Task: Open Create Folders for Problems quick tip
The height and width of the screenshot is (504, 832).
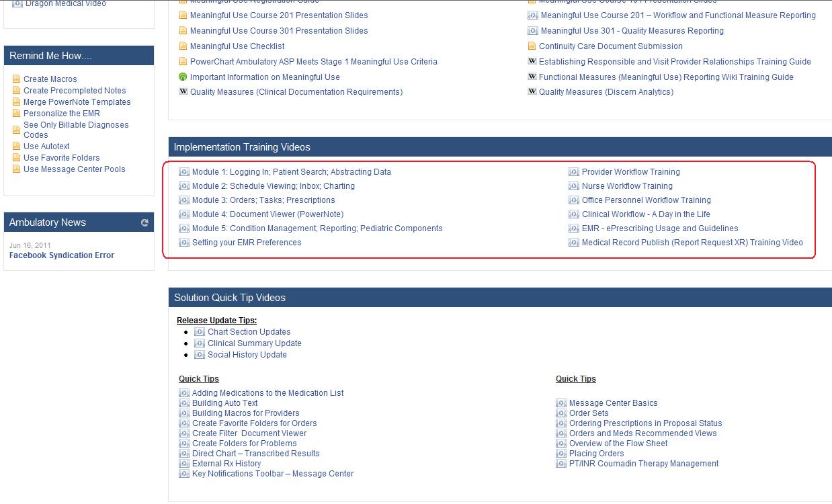Action: pyautogui.click(x=245, y=444)
